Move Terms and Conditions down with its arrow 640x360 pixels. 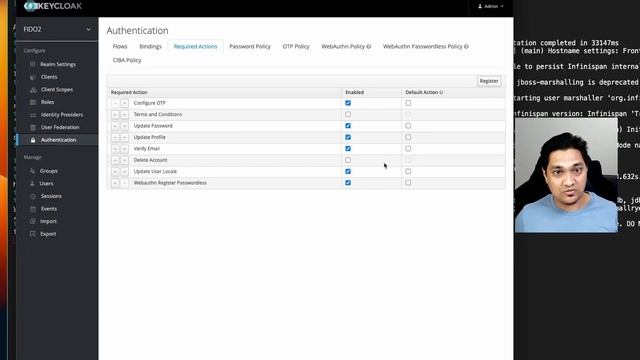[124, 115]
